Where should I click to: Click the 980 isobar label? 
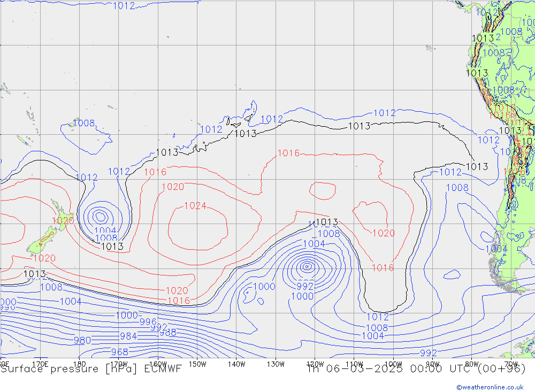82,340
